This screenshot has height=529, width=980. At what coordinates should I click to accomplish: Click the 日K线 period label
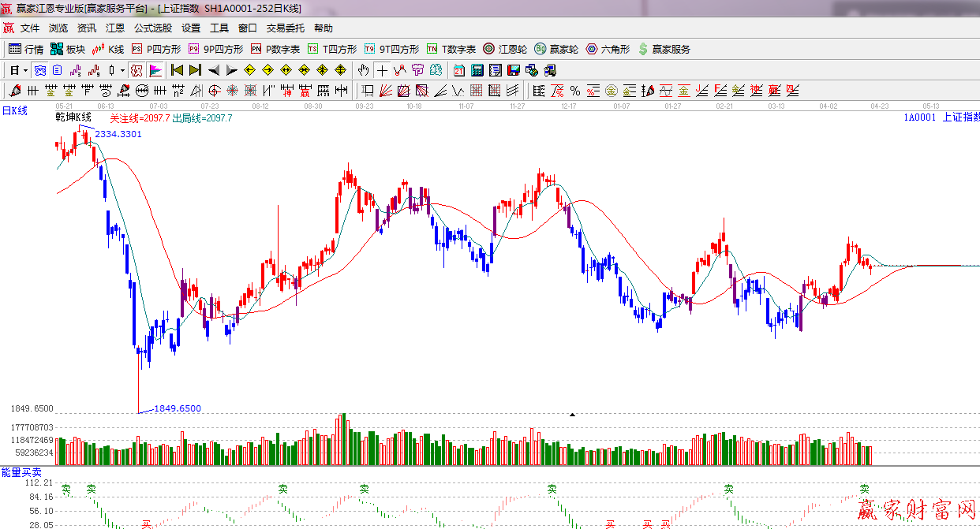click(x=14, y=111)
